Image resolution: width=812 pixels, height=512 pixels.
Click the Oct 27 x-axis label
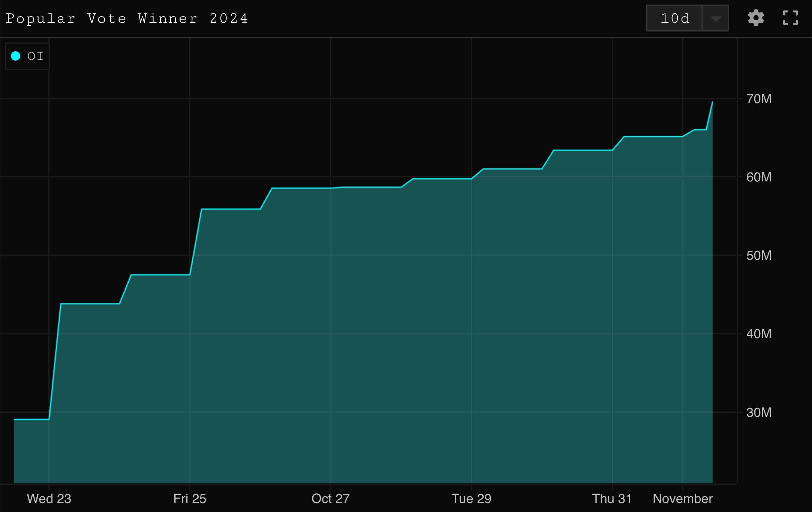click(x=330, y=499)
